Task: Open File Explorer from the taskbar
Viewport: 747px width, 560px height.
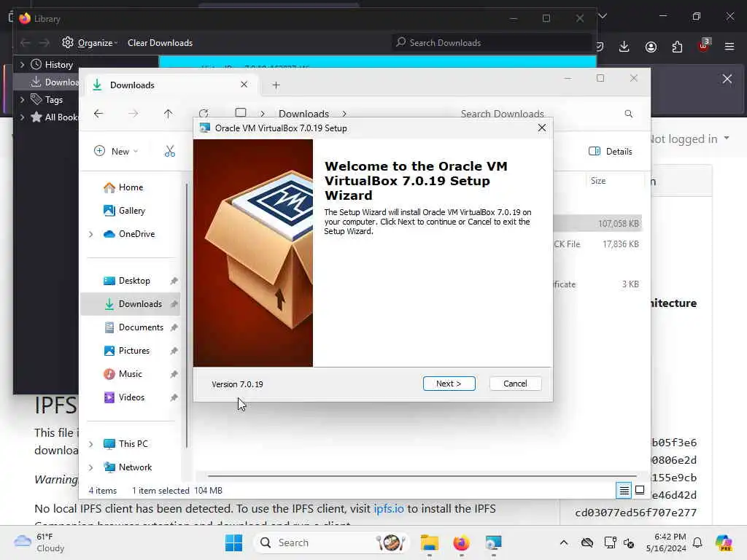Action: point(429,542)
